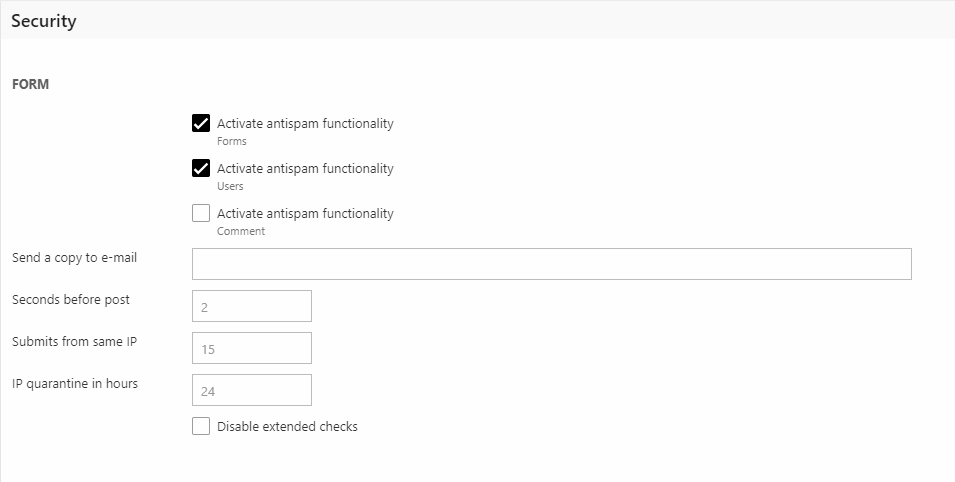Viewport: 955px width, 482px height.
Task: Focus the Seconds before post input
Action: click(251, 306)
